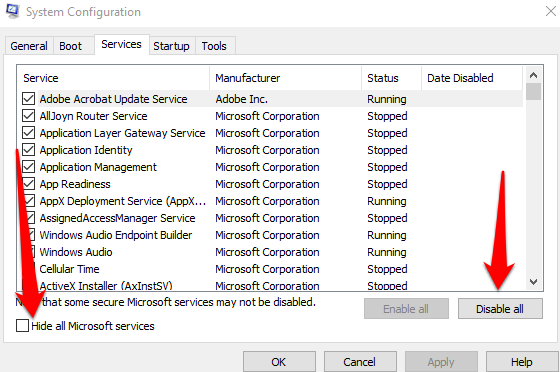
Task: Click the scrollbar up arrow
Action: tap(534, 75)
